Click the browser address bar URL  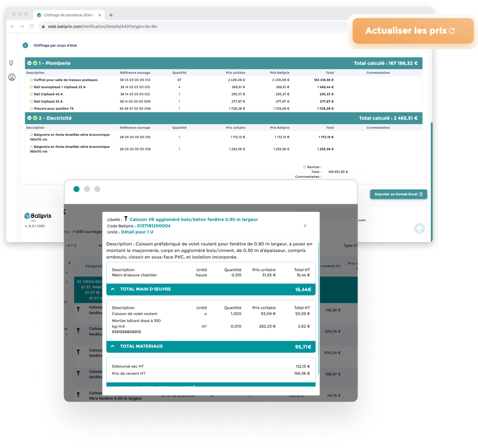coord(103,26)
